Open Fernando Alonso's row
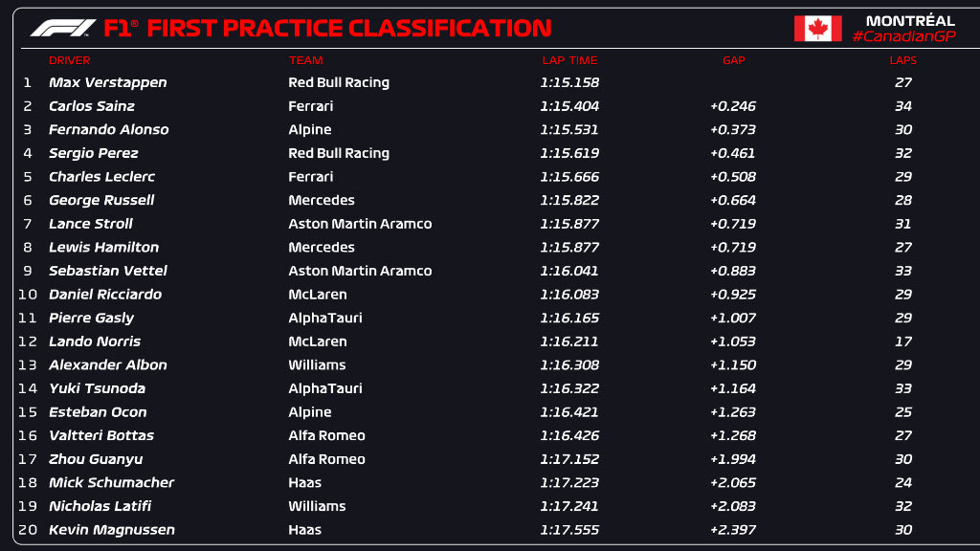980x551 pixels. (108, 130)
